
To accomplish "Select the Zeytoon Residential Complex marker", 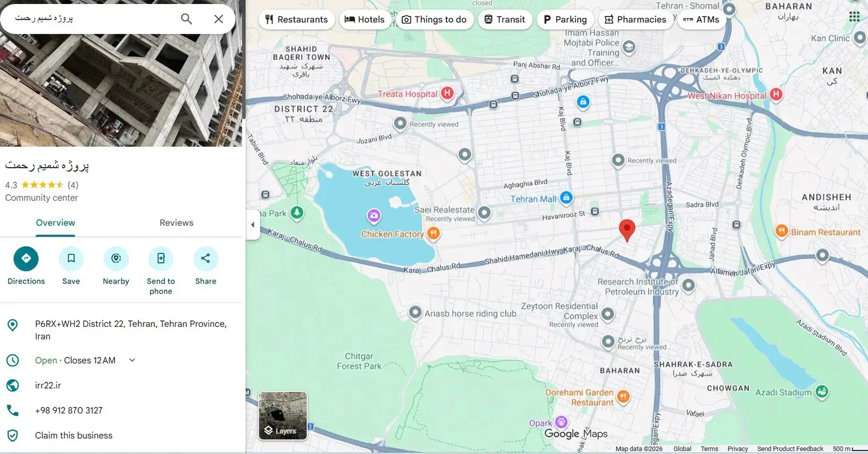I will 607,314.
